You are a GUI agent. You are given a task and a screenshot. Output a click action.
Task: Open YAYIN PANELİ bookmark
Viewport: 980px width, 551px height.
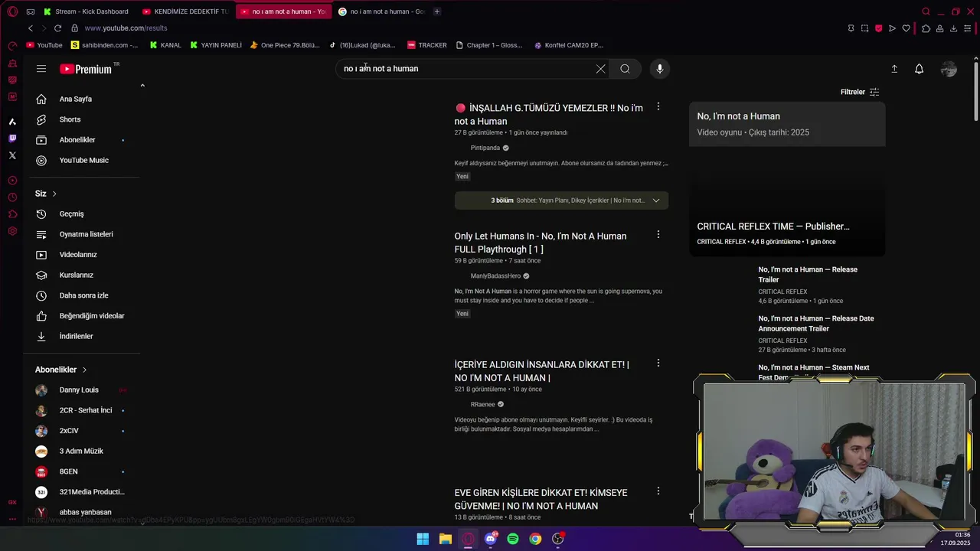click(x=215, y=45)
